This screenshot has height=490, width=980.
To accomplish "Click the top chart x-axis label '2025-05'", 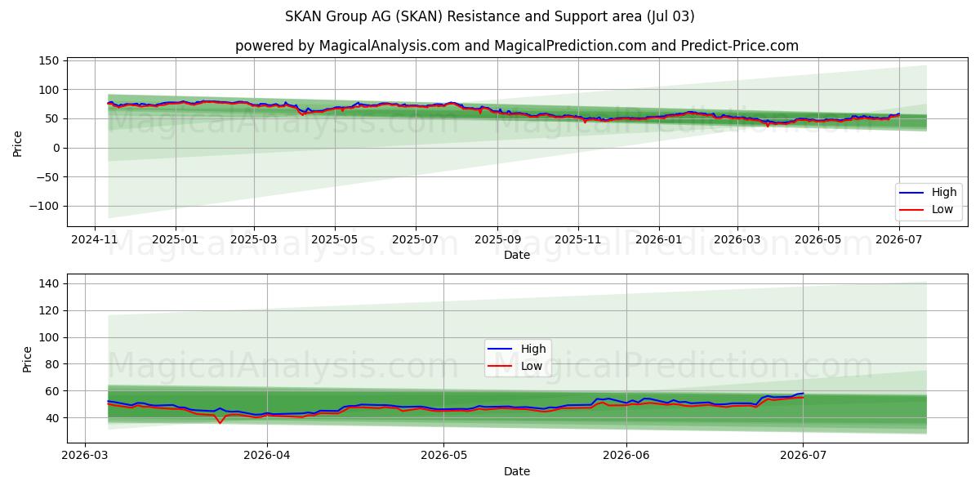I will pyautogui.click(x=334, y=240).
